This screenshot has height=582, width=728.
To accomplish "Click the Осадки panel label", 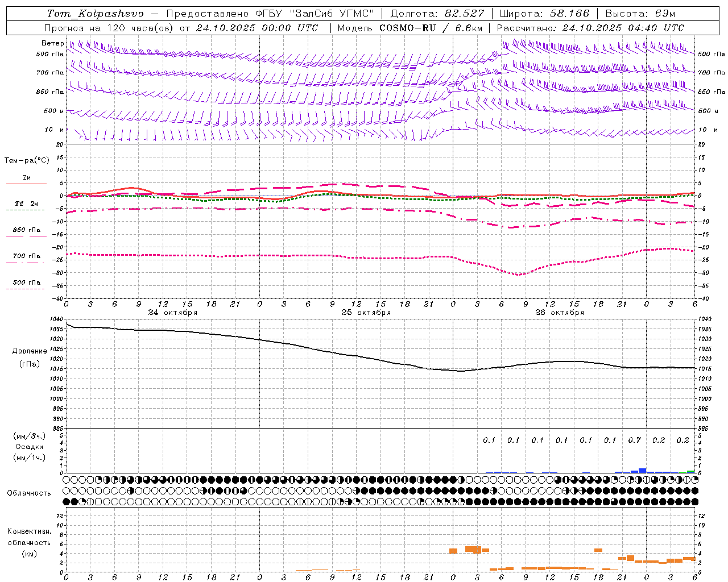I will pyautogui.click(x=30, y=447).
